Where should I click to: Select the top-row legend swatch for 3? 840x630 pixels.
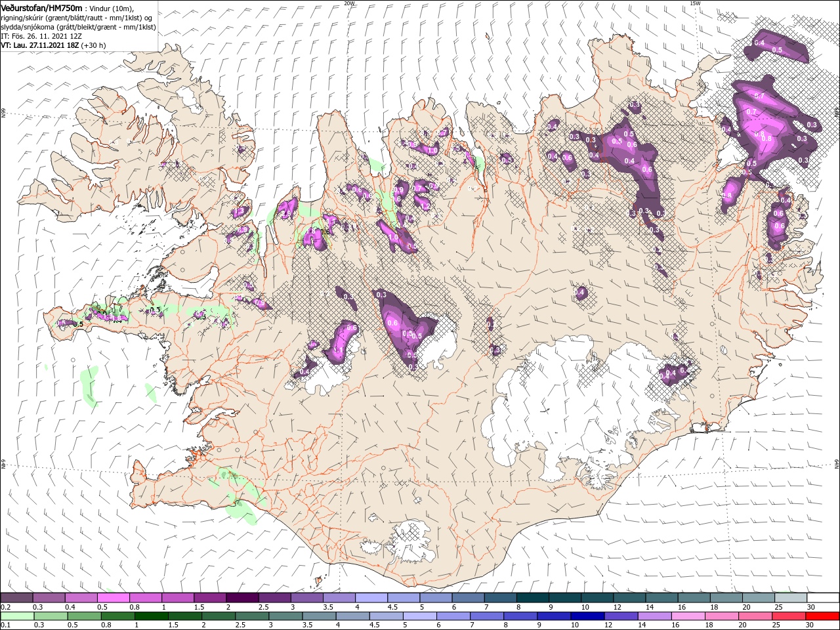[x=306, y=598]
